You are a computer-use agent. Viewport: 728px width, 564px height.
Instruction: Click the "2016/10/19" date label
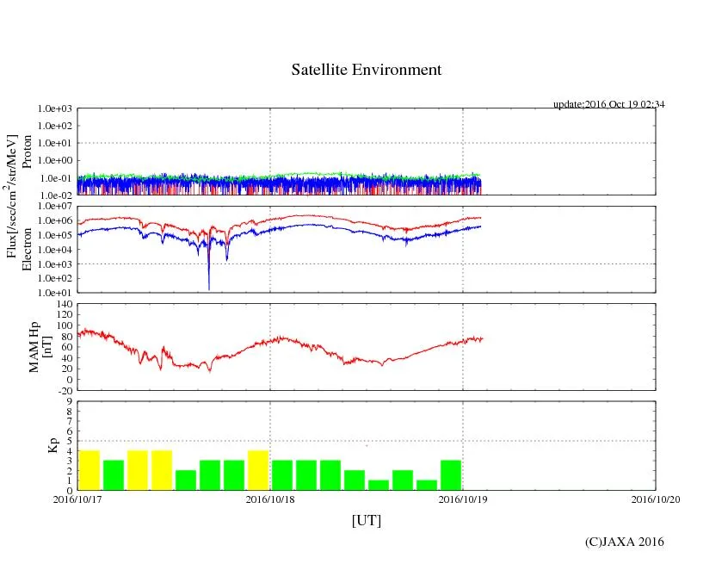tap(463, 499)
